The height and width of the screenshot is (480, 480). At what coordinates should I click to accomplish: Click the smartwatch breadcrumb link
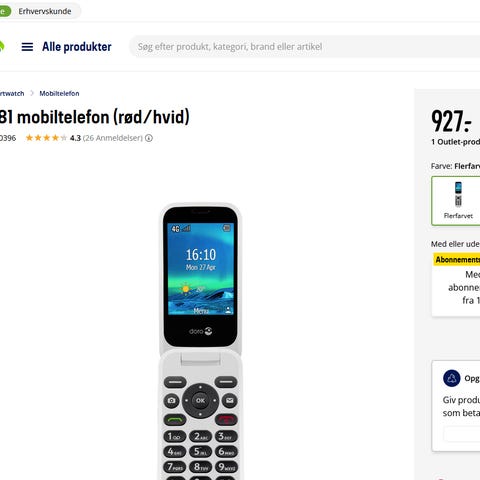[12, 93]
